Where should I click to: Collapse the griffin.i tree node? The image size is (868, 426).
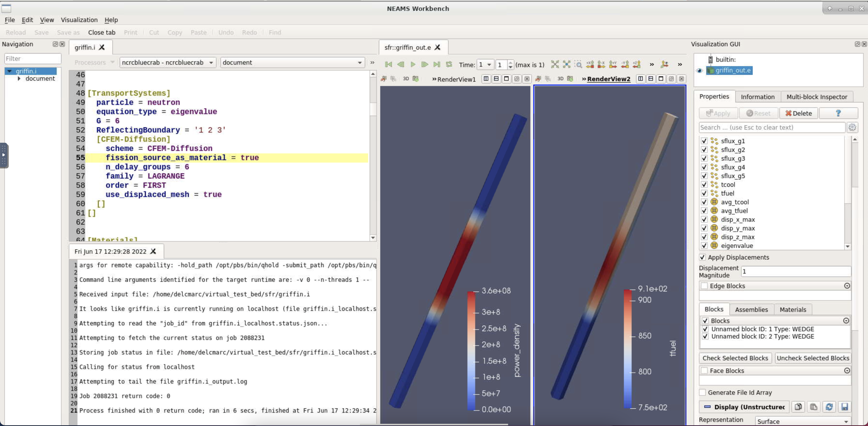click(x=9, y=71)
